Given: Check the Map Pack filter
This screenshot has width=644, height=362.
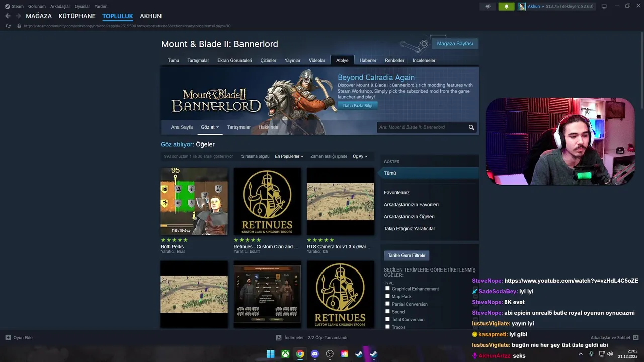Looking at the screenshot, I should (387, 296).
